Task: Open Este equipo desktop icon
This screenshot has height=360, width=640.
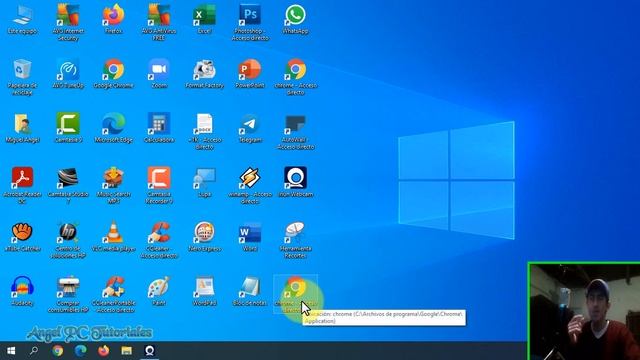Action: pos(22,19)
